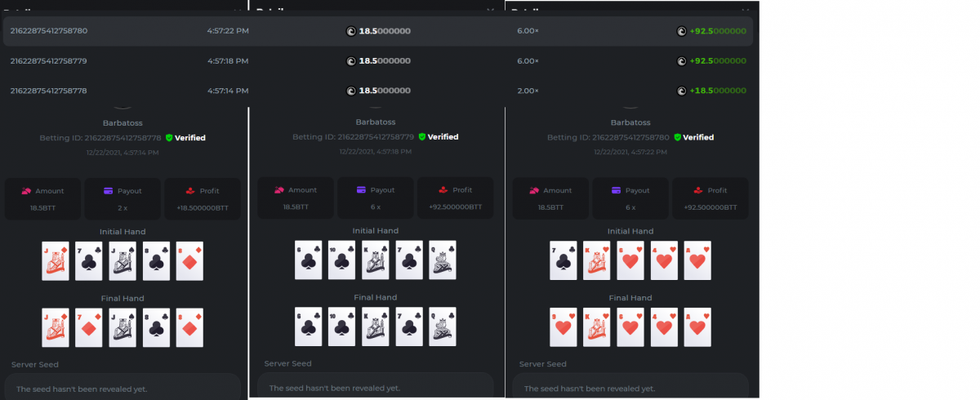
Task: Click the coin icon beside the 18.5 bet at 4:57:18 PM
Action: click(x=351, y=61)
